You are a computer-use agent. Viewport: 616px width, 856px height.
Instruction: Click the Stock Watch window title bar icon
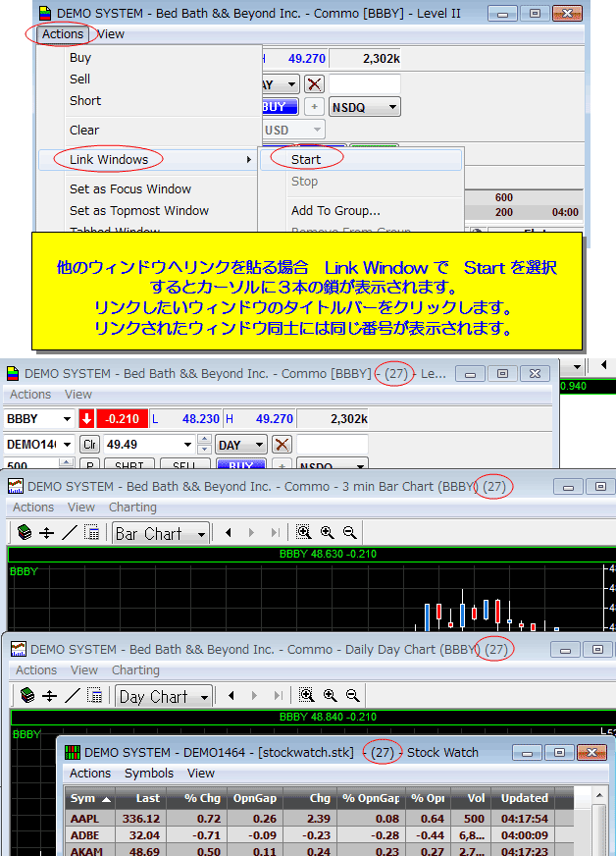point(72,752)
